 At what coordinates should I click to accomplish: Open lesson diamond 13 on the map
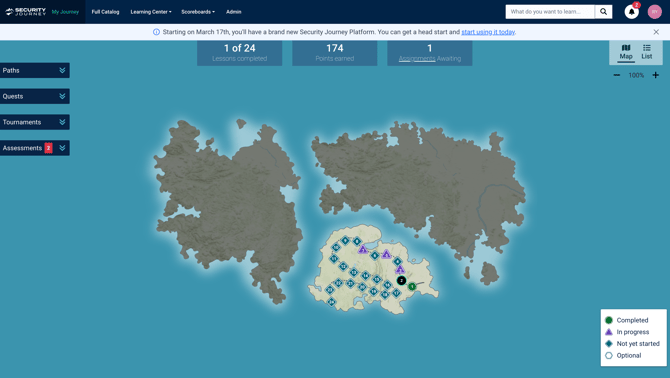tap(354, 273)
